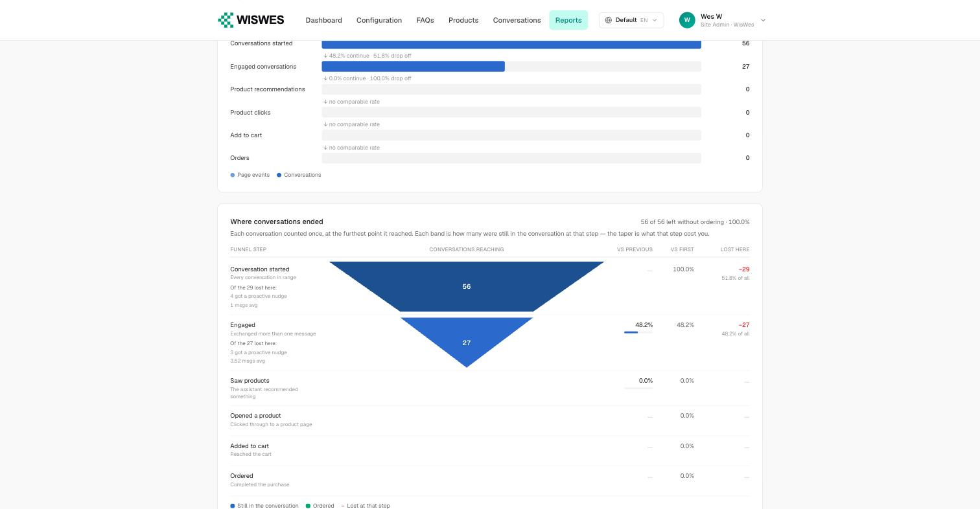Viewport: 980px width, 509px height.
Task: Click the 'Ordered' funnel step row label
Action: (x=242, y=476)
